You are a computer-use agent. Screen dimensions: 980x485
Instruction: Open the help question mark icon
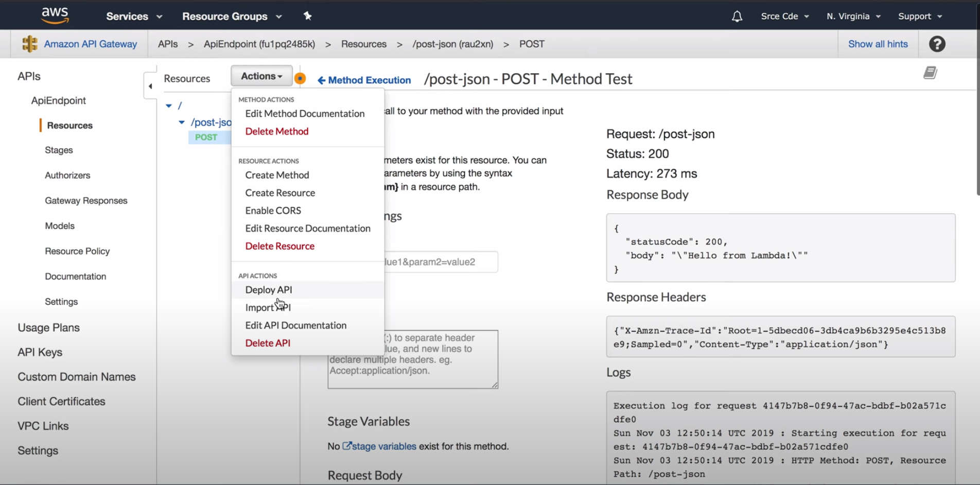(937, 44)
